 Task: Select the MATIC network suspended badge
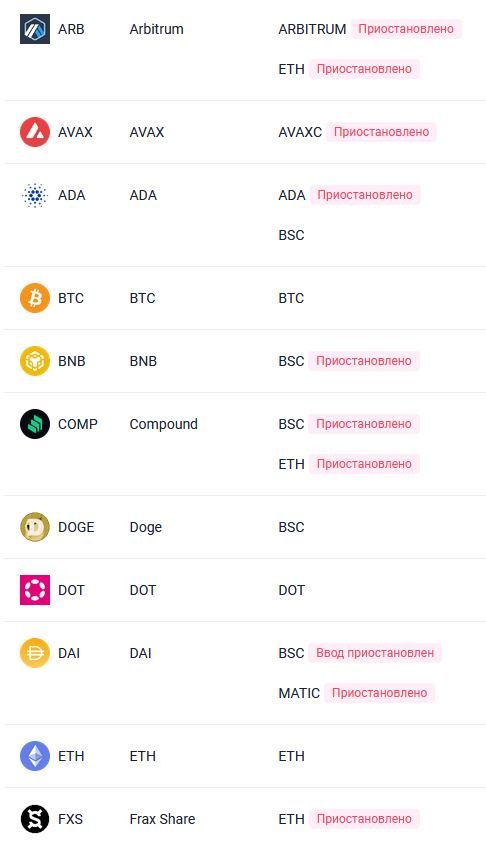click(380, 693)
